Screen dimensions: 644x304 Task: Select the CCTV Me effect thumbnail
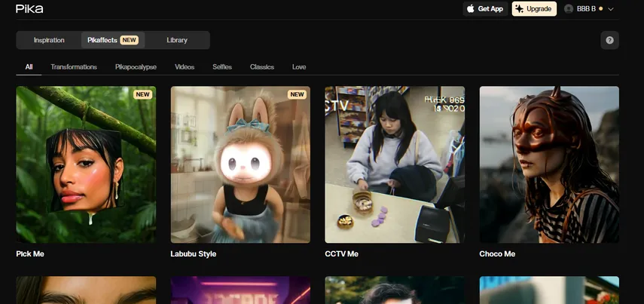click(395, 164)
